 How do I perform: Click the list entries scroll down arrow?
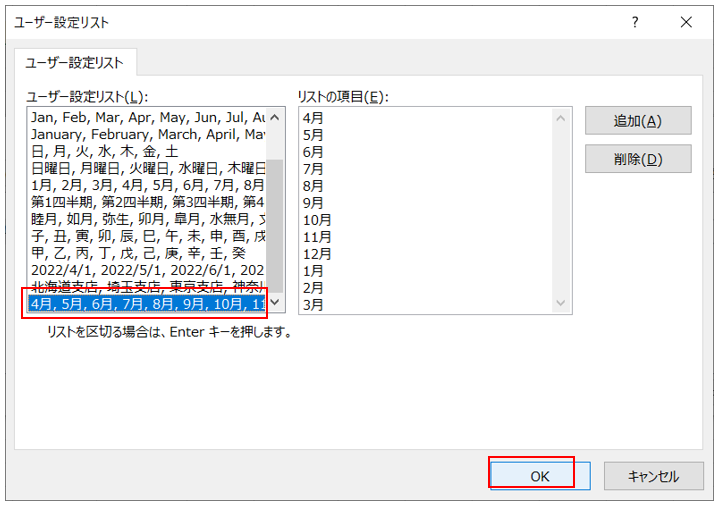[x=561, y=303]
